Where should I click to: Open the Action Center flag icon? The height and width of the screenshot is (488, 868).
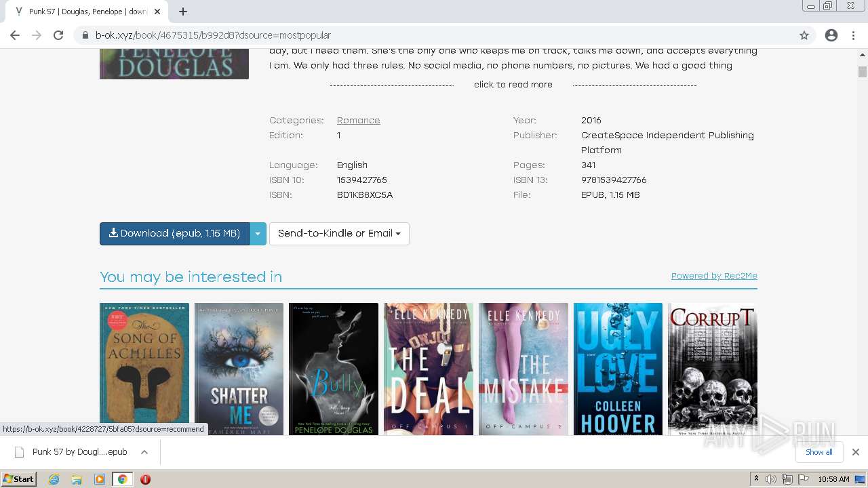coord(804,479)
